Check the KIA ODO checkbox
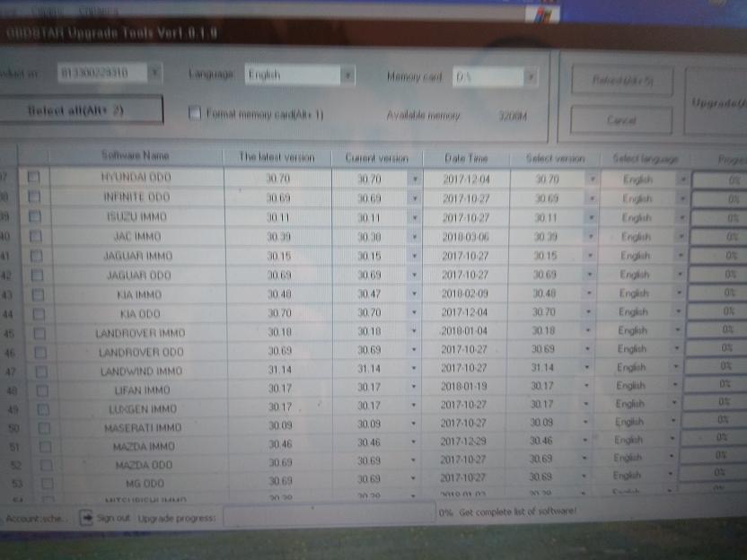 (40, 314)
